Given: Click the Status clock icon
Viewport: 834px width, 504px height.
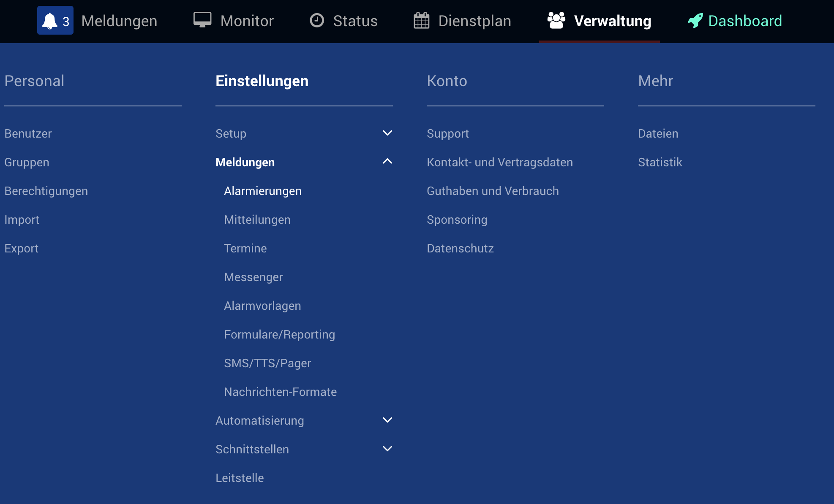Looking at the screenshot, I should coord(317,20).
